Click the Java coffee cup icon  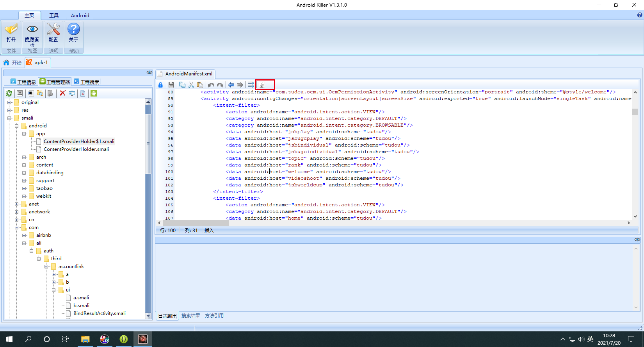(x=262, y=85)
